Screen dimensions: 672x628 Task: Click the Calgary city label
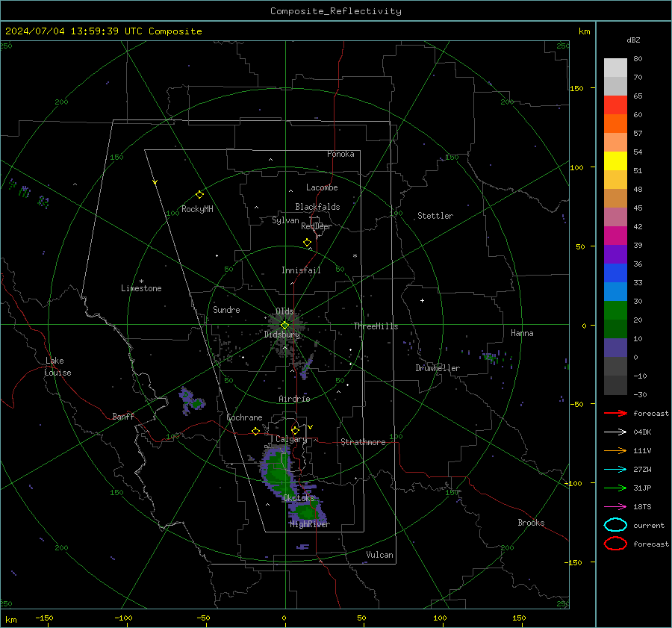pyautogui.click(x=291, y=439)
